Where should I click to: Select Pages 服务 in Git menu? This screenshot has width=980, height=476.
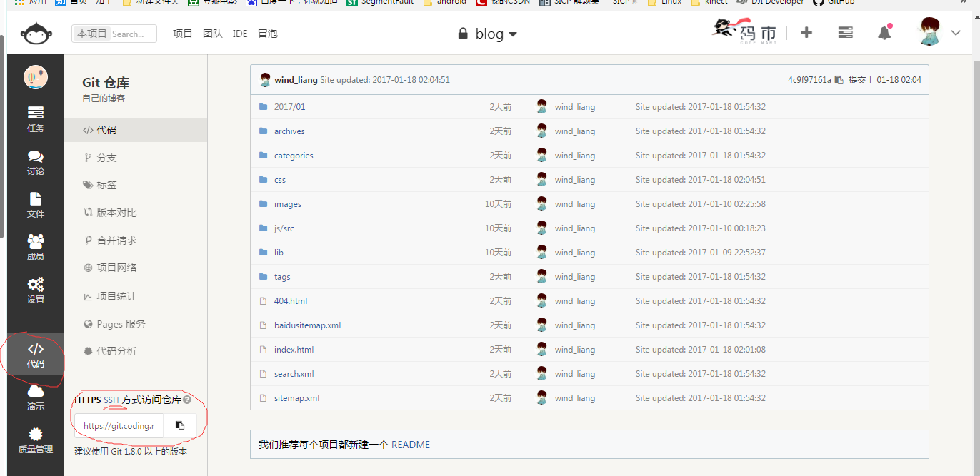[121, 324]
